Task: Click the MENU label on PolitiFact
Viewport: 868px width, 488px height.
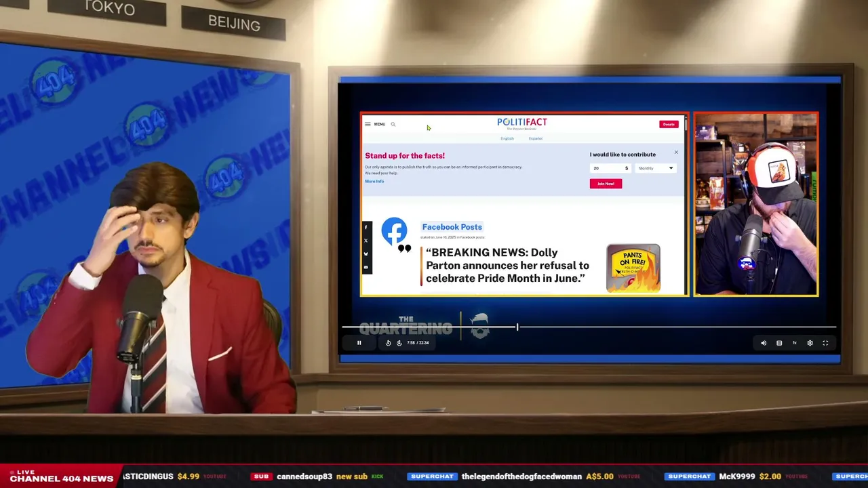Action: (x=380, y=124)
